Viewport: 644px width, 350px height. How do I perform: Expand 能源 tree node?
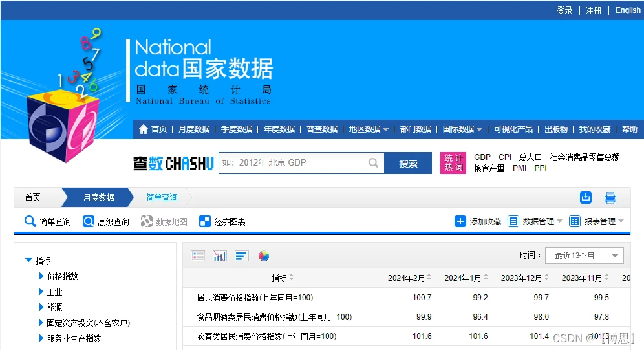(41, 307)
